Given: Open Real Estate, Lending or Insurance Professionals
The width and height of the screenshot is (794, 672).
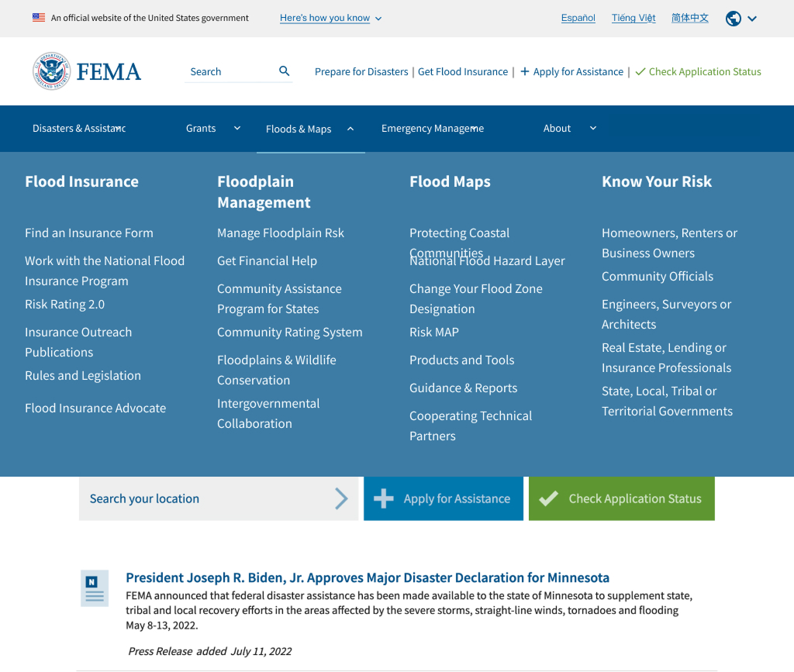Looking at the screenshot, I should click(x=666, y=358).
